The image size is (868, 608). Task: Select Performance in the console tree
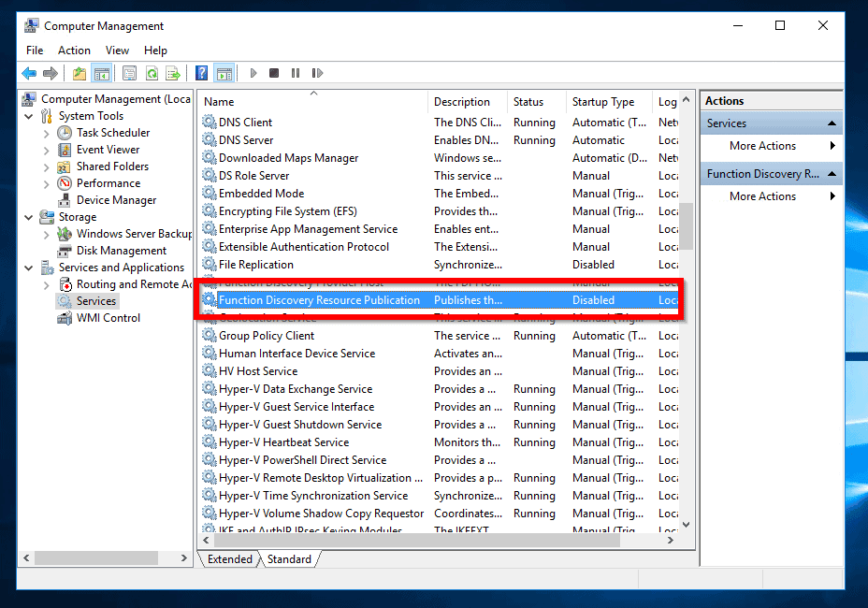point(108,183)
